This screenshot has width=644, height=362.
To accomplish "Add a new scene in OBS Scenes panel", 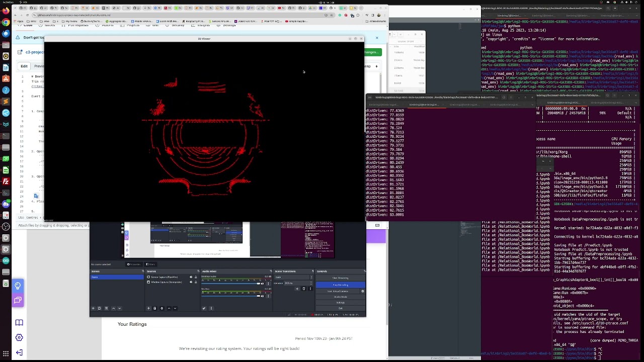I will point(93,308).
